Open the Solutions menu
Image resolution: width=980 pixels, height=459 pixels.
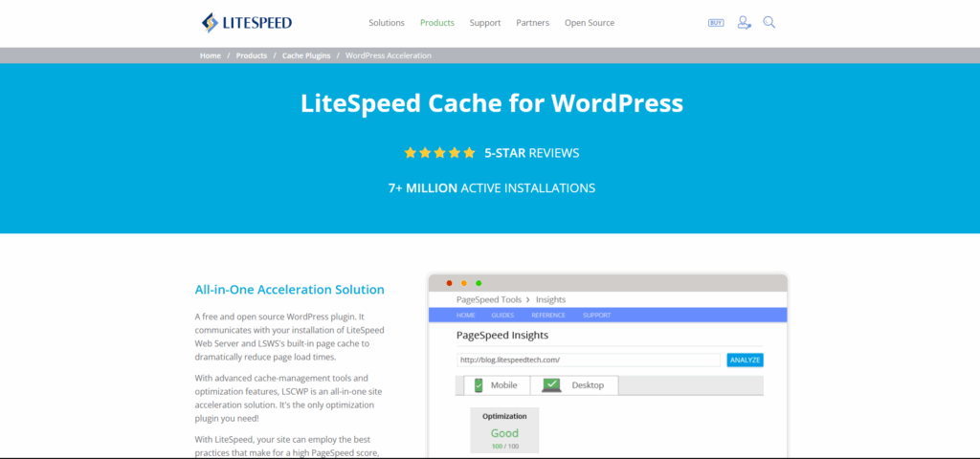point(387,23)
